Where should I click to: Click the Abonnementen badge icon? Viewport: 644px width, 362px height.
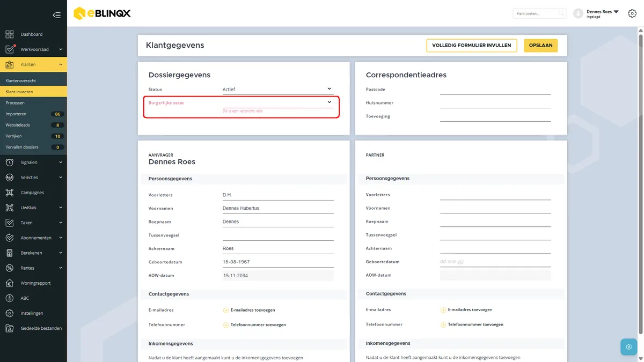click(10, 238)
